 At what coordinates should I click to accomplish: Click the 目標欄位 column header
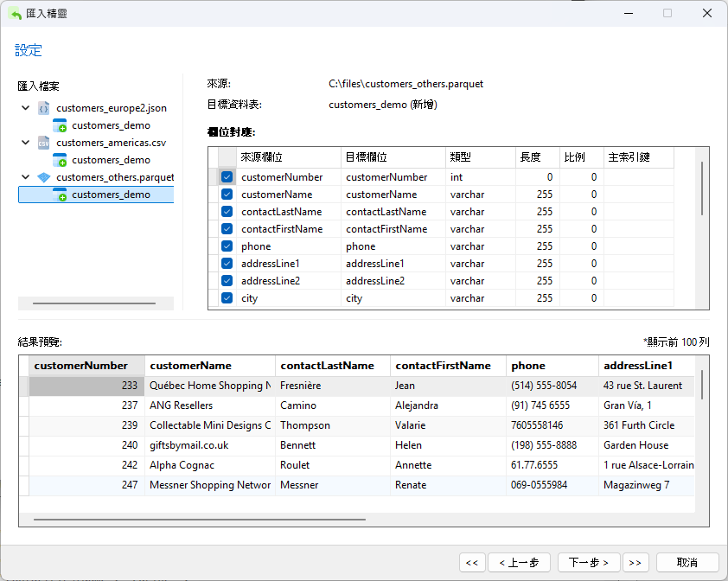pyautogui.click(x=393, y=157)
